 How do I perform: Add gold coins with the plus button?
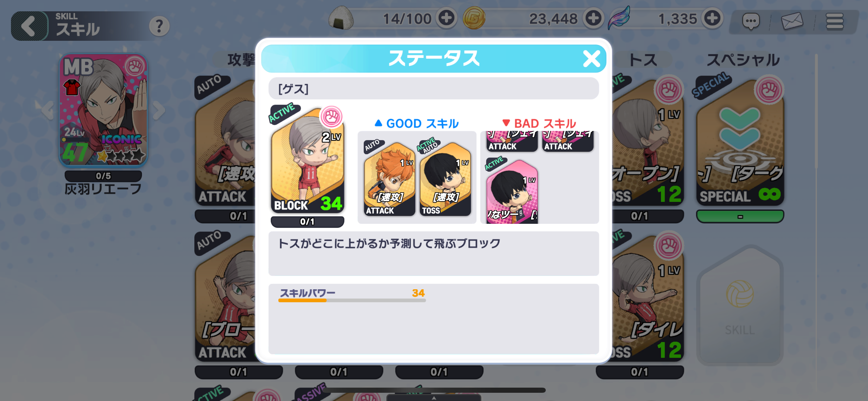pyautogui.click(x=593, y=18)
